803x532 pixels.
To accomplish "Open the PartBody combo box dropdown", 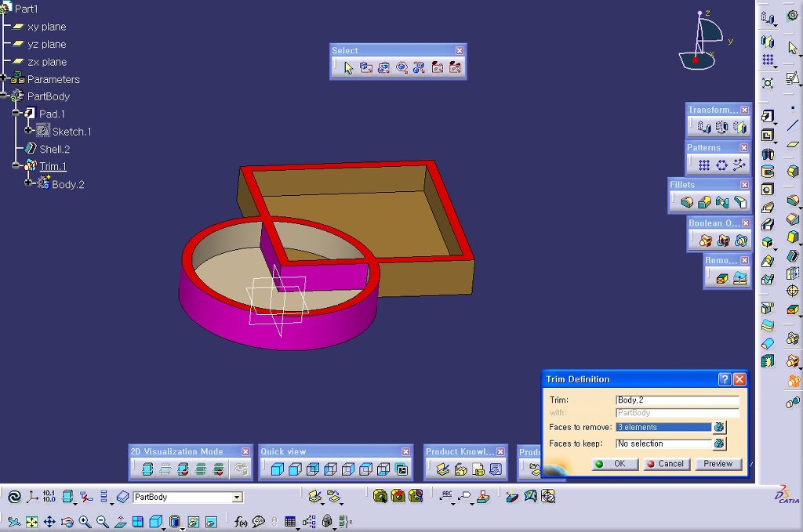I will point(236,498).
